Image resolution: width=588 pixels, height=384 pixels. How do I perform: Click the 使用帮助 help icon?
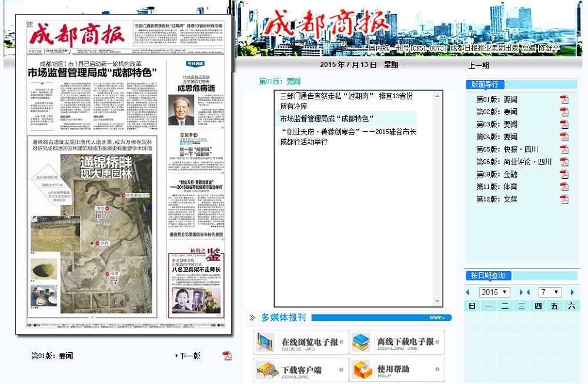pyautogui.click(x=362, y=370)
